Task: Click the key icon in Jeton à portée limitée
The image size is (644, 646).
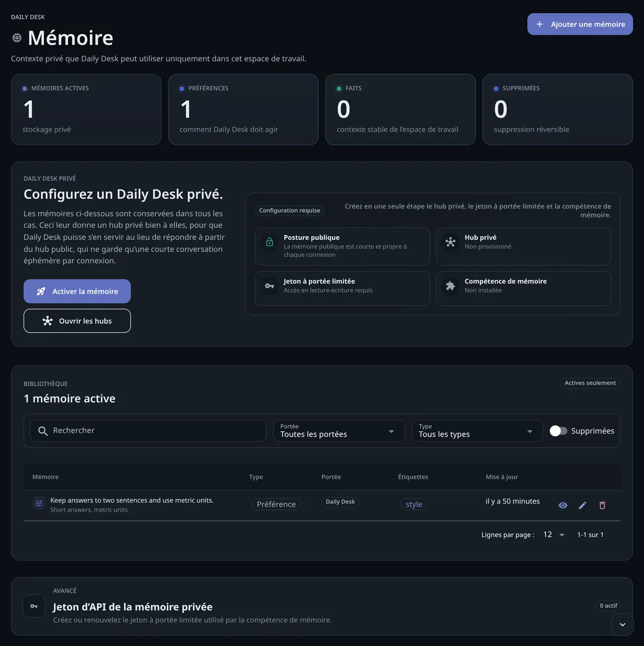Action: [269, 286]
